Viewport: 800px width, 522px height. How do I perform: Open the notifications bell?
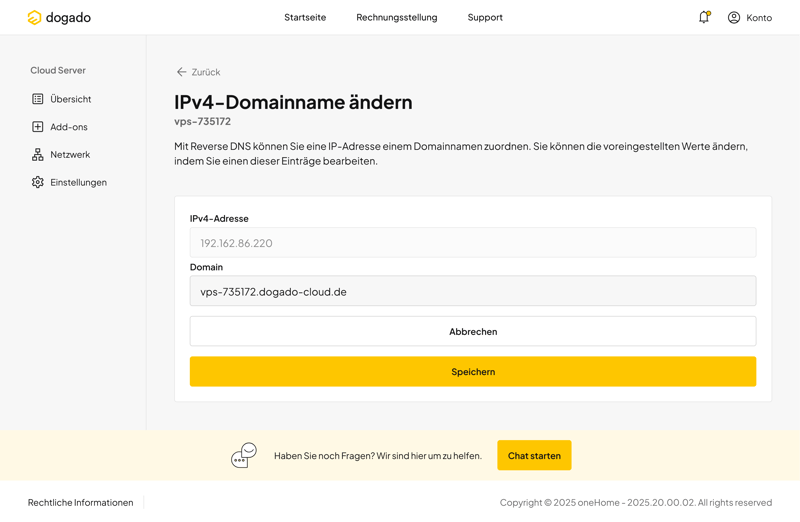704,17
